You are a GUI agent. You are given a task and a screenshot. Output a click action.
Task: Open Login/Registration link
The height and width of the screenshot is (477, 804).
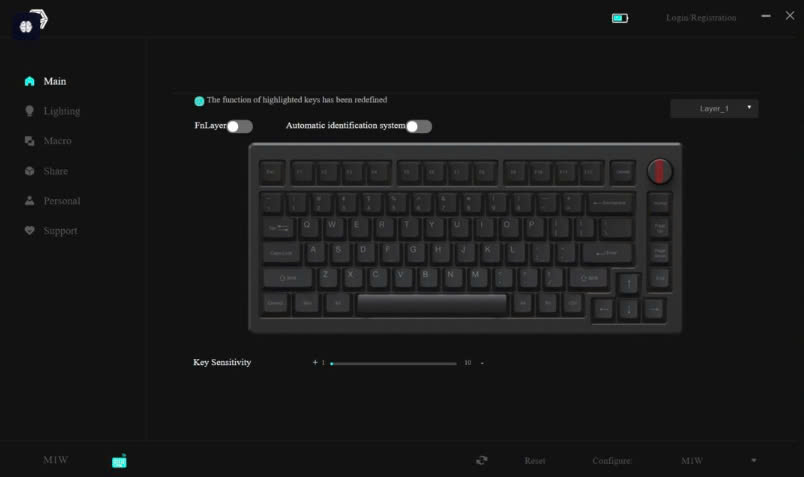click(x=701, y=18)
